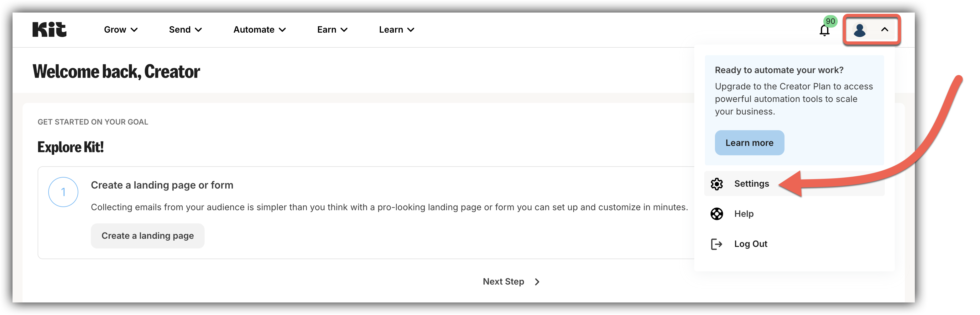The image size is (980, 315).
Task: Collapse the account menu chevron
Action: click(884, 30)
